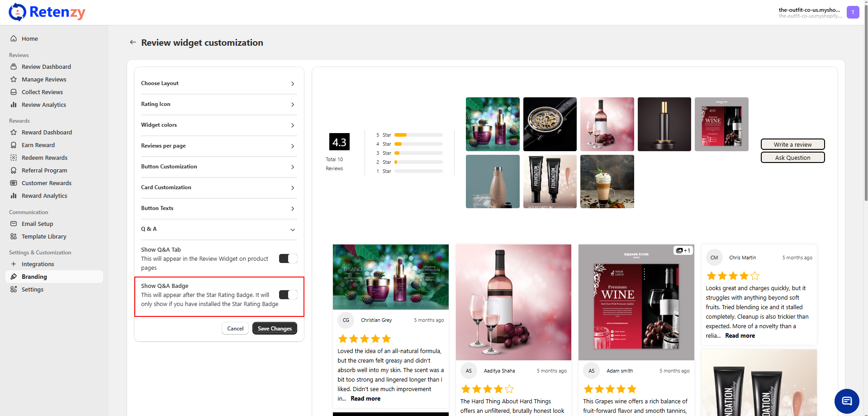Click the Integrations plus icon
This screenshot has width=868, height=416.
click(14, 264)
